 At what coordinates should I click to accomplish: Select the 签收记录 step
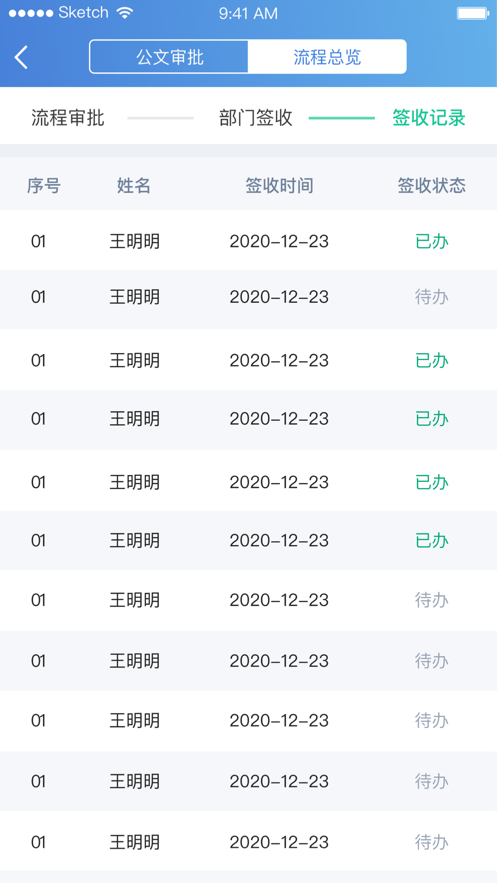pos(429,118)
